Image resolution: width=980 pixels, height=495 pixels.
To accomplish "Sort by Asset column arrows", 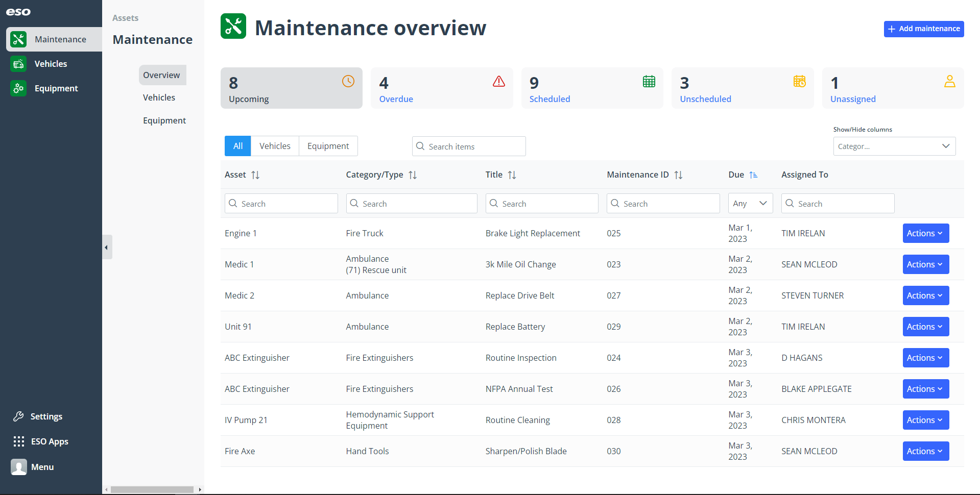I will [255, 175].
